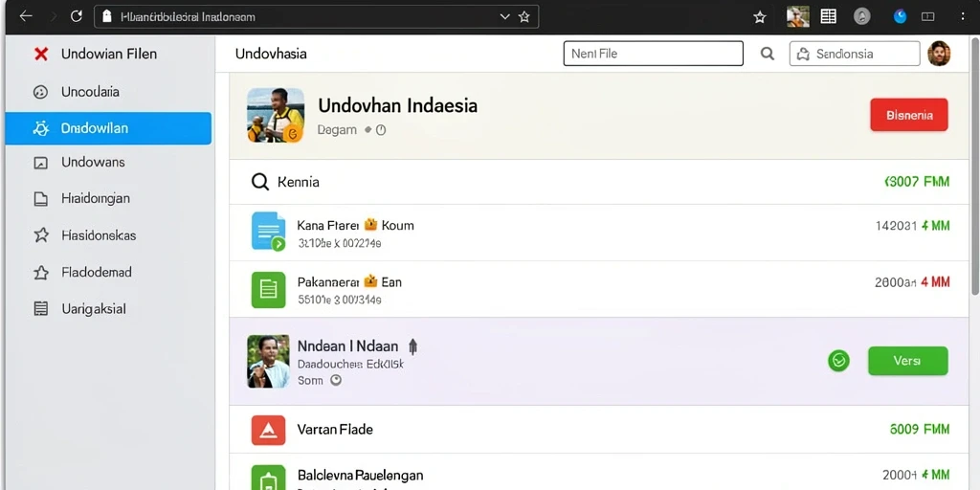Image resolution: width=980 pixels, height=490 pixels.
Task: Click the Undovhan Indaesia heading
Action: 397,105
